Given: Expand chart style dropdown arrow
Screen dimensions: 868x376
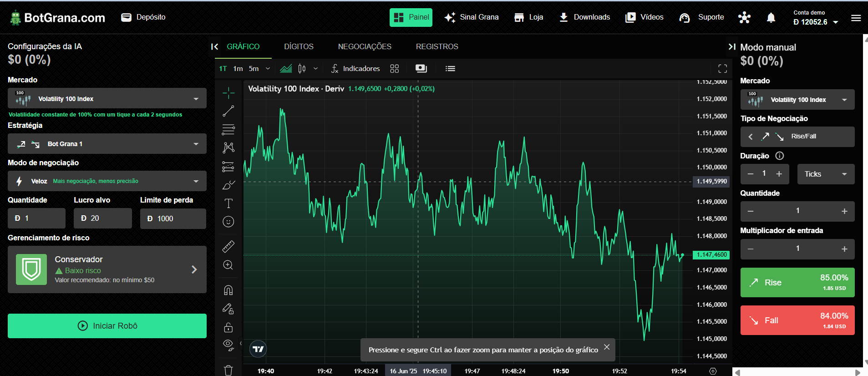Looking at the screenshot, I should pos(315,69).
